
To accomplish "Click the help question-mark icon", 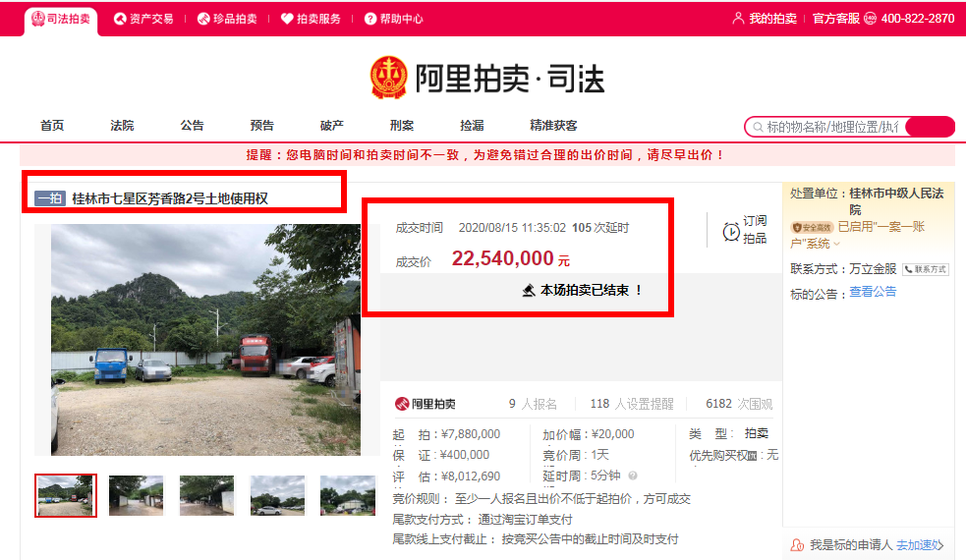I will pos(370,19).
